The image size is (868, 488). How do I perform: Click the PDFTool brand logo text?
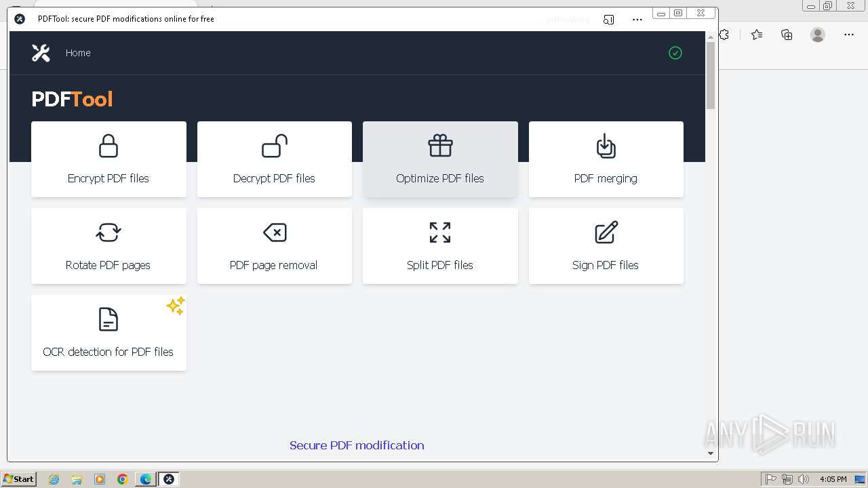[72, 99]
